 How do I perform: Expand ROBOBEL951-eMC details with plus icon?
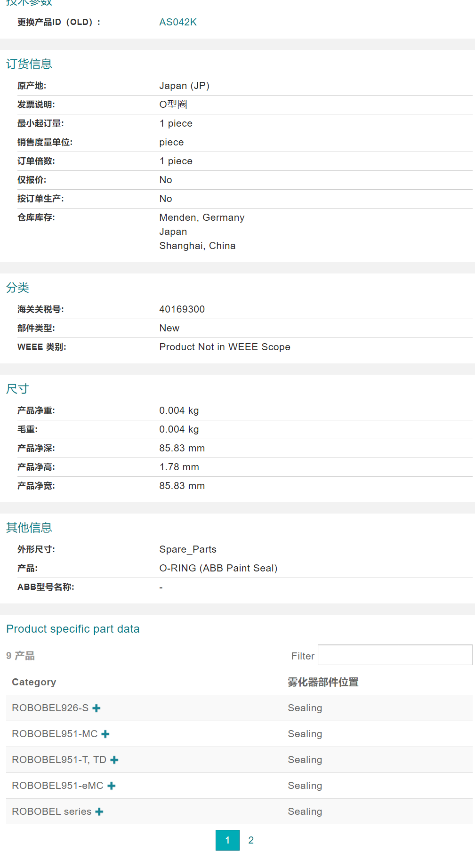click(x=112, y=786)
